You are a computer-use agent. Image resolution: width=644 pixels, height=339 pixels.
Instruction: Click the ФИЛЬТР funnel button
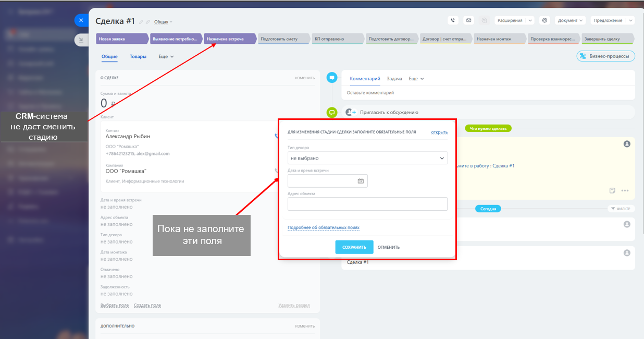click(621, 209)
